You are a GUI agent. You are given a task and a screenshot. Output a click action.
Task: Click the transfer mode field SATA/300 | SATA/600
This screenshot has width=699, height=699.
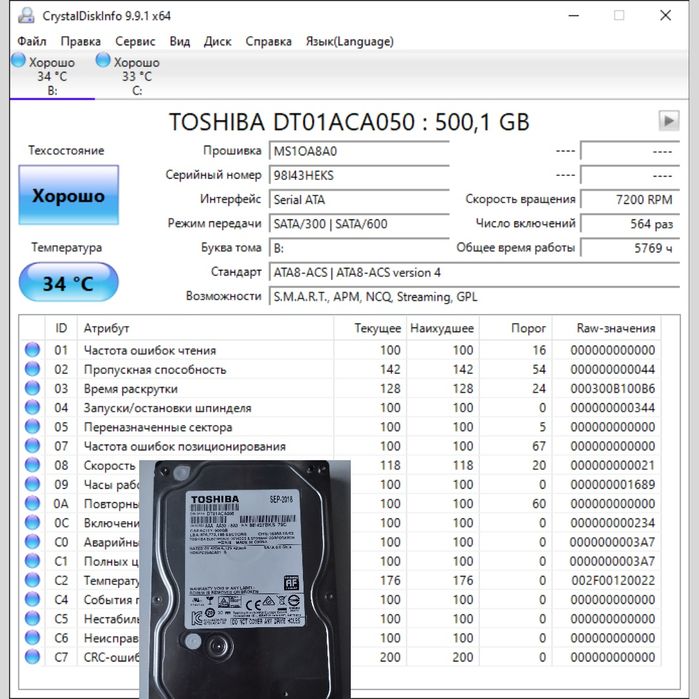(359, 224)
